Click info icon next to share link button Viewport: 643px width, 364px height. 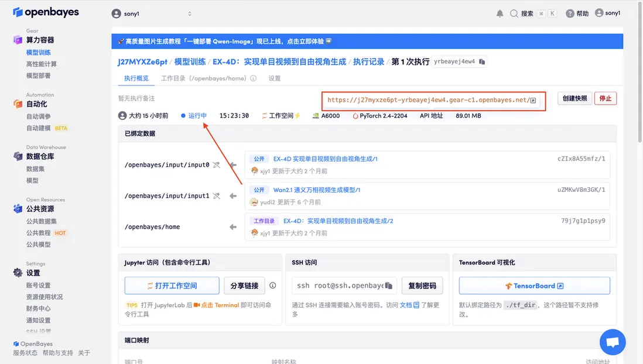(x=273, y=286)
